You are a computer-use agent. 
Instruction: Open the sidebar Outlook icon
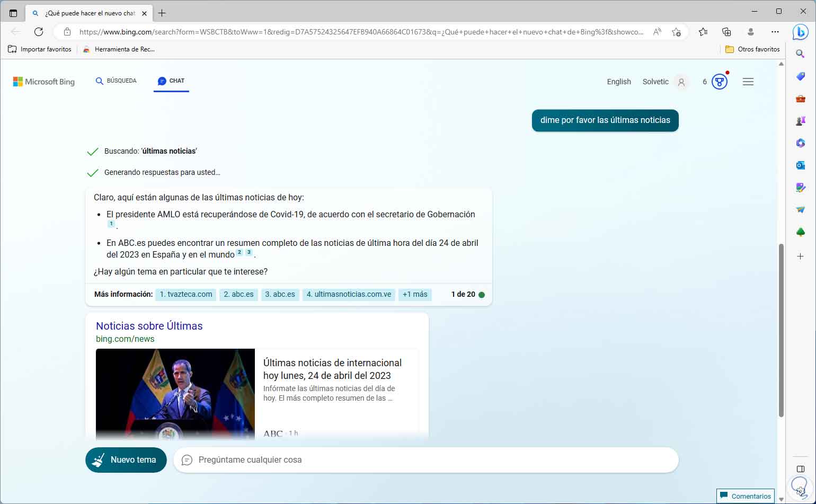tap(800, 165)
